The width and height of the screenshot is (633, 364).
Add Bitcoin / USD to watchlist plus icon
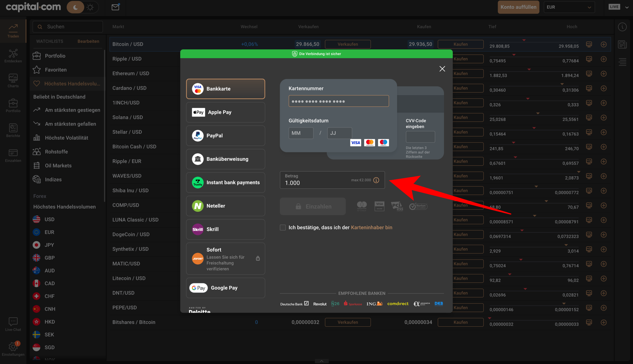pos(603,44)
